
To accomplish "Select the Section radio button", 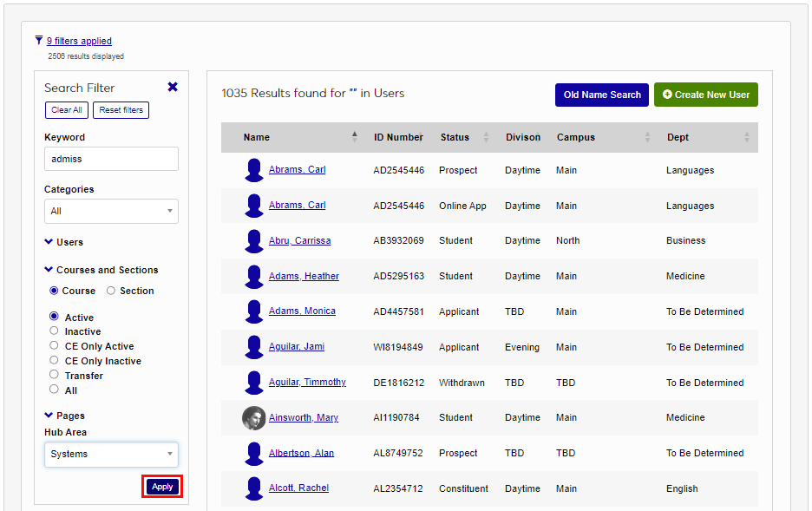I will tap(111, 291).
